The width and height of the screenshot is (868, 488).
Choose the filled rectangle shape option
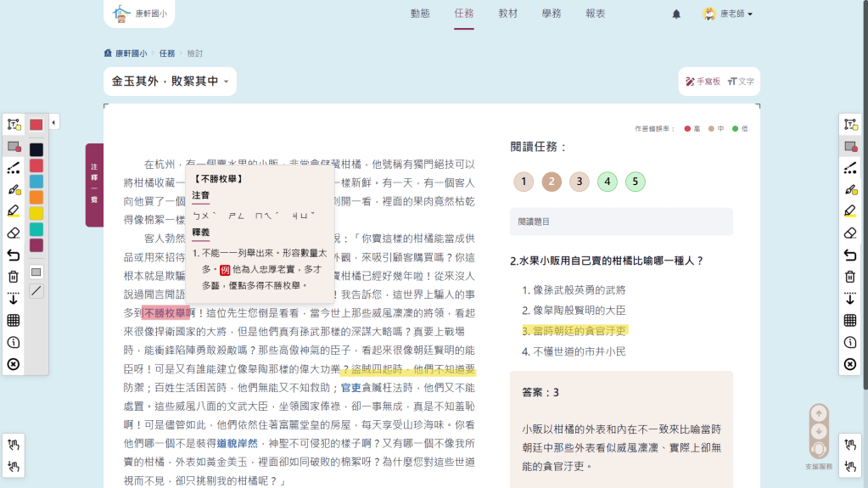pyautogui.click(x=36, y=272)
